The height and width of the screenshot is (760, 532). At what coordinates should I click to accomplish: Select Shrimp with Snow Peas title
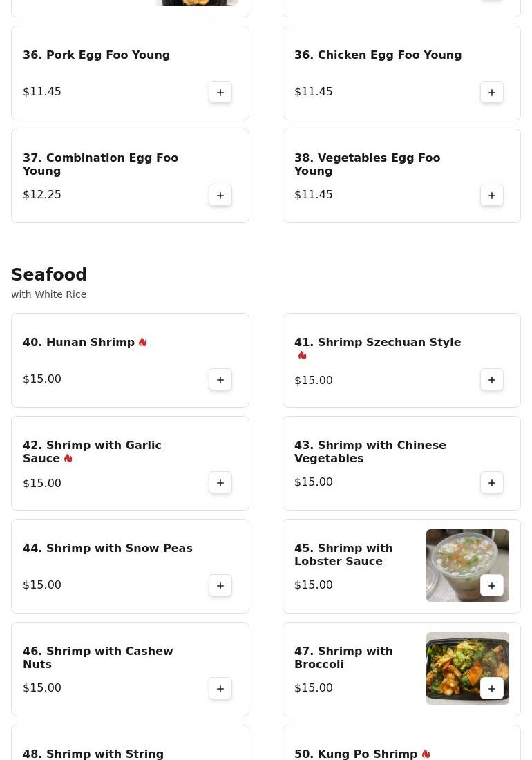coord(108,549)
